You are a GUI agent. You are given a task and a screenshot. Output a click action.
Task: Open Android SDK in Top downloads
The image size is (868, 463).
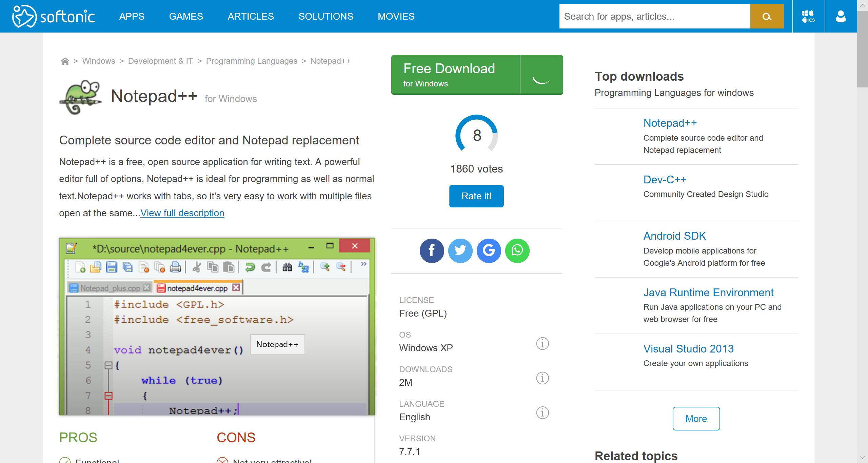(x=675, y=236)
